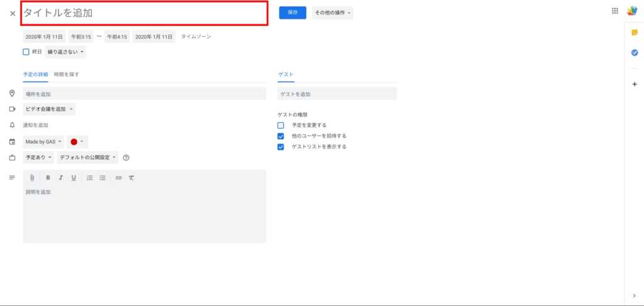Apply bold formatting in description toolbar
This screenshot has width=644, height=306.
tap(48, 178)
